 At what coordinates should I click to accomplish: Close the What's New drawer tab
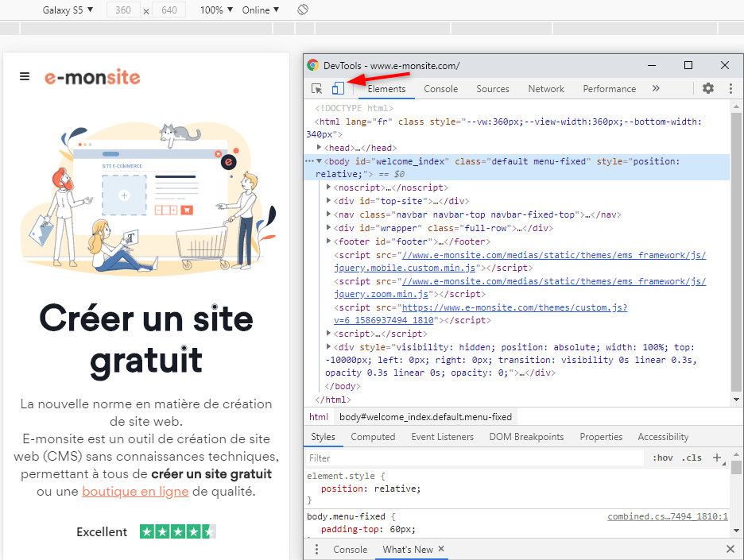441,549
